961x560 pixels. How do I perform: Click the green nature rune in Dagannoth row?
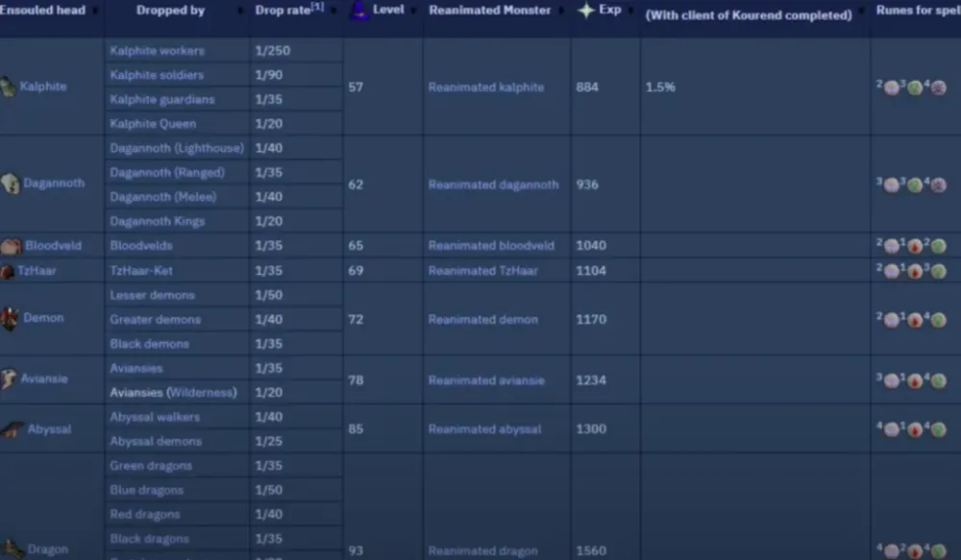915,185
